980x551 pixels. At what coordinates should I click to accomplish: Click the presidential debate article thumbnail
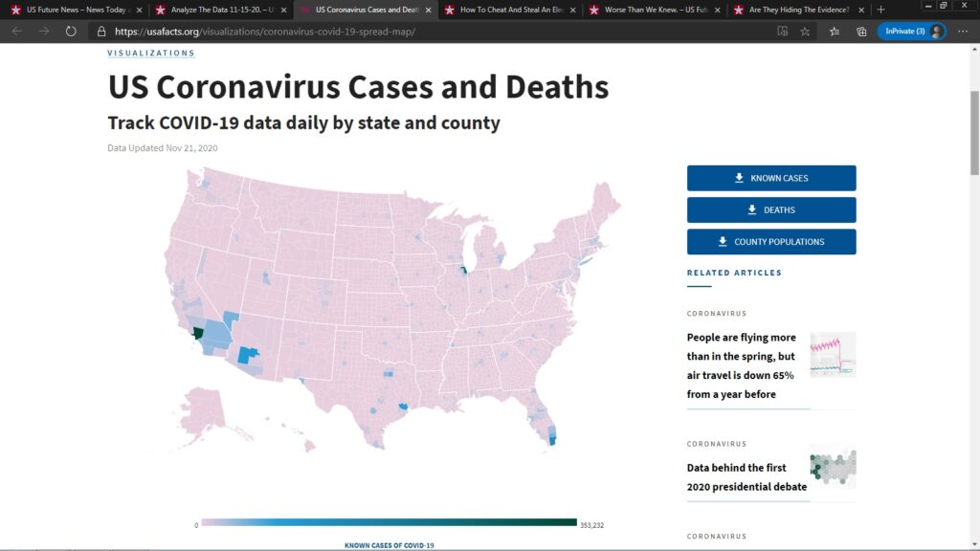tap(833, 470)
